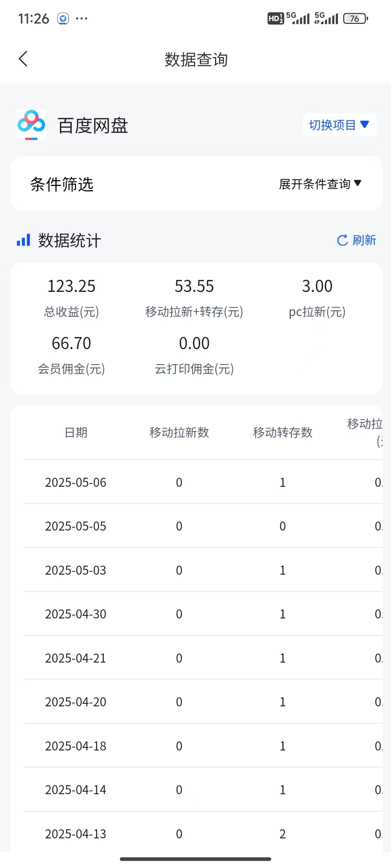Tap the home indicator bar at bottom
The height and width of the screenshot is (868, 391).
click(195, 859)
